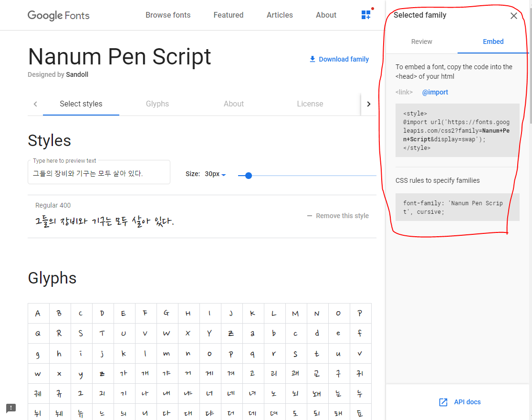Click the API docs external link icon
Image resolution: width=532 pixels, height=420 pixels.
pos(443,402)
